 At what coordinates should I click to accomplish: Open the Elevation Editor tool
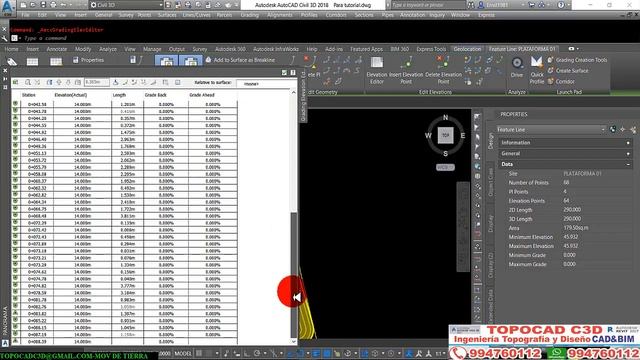click(x=377, y=70)
